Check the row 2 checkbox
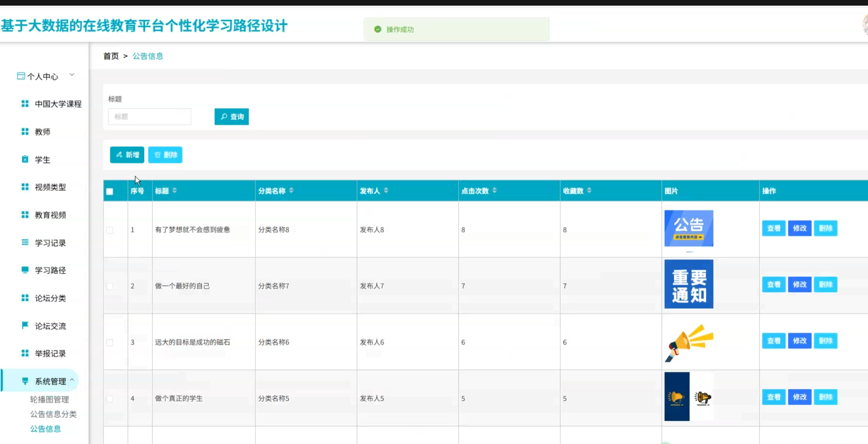The image size is (868, 444). point(109,286)
